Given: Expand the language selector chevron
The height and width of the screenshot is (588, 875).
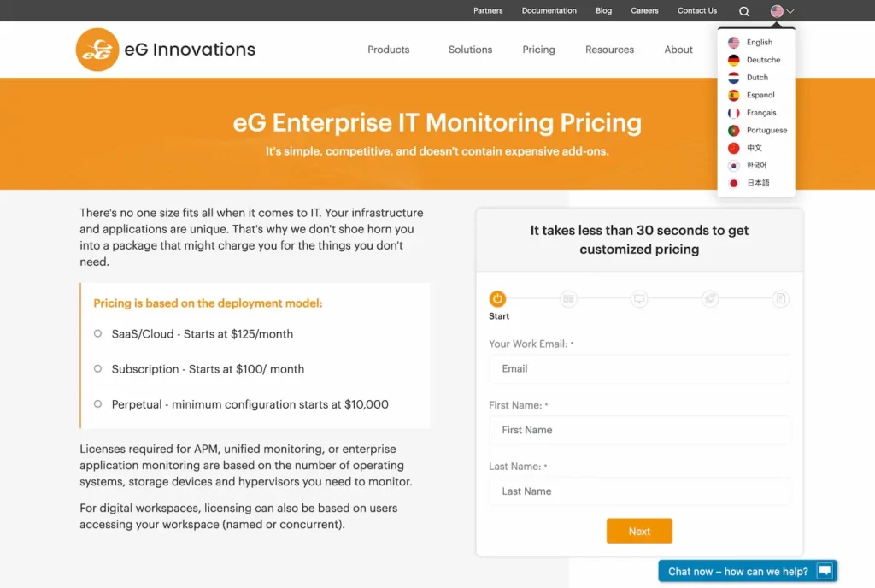Looking at the screenshot, I should pos(790,11).
